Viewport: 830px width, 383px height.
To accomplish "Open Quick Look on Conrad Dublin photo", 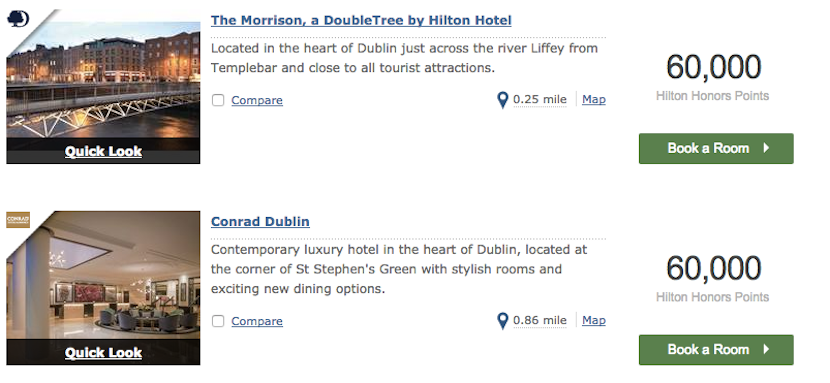I will 103,352.
